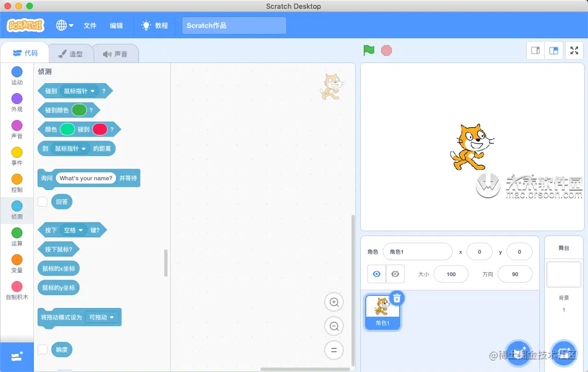Image resolution: width=588 pixels, height=372 pixels.
Task: Click the choose backdrop button
Action: [x=563, y=353]
